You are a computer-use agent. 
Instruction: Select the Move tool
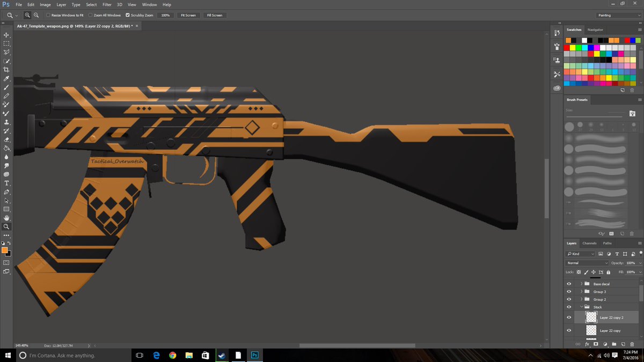6,35
